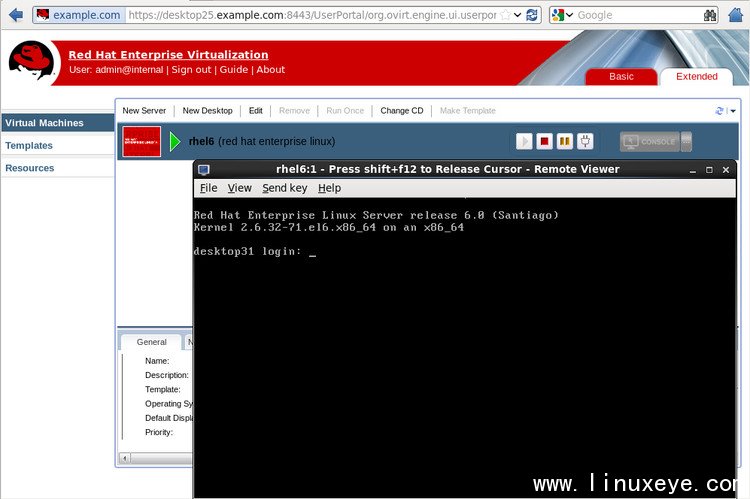
Task: Click the Sign out link
Action: point(191,69)
